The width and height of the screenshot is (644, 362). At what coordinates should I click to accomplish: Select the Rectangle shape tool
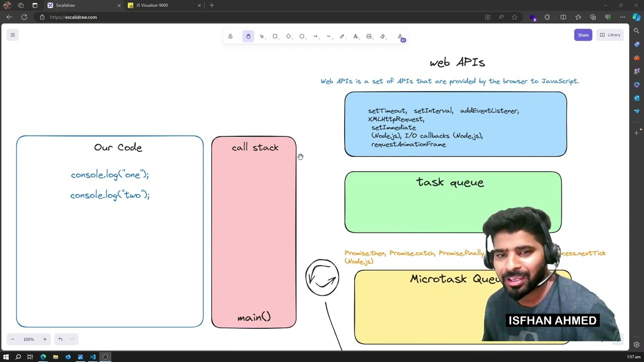[275, 36]
